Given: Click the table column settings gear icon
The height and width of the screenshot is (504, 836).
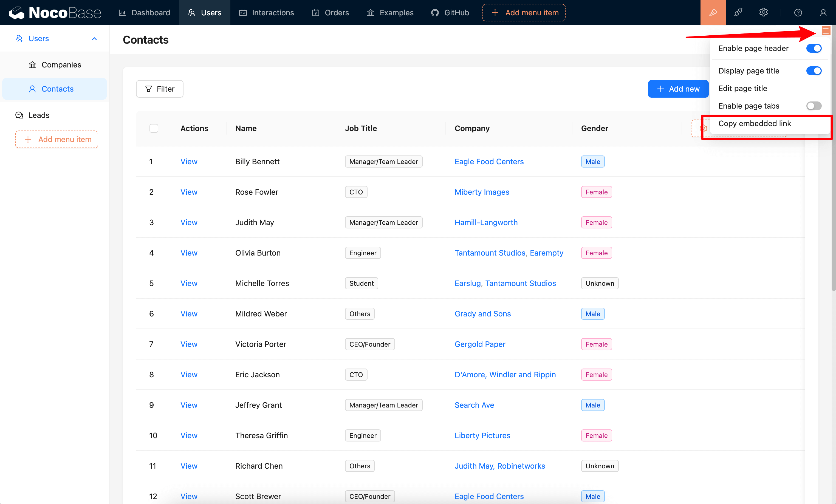Looking at the screenshot, I should tap(703, 128).
